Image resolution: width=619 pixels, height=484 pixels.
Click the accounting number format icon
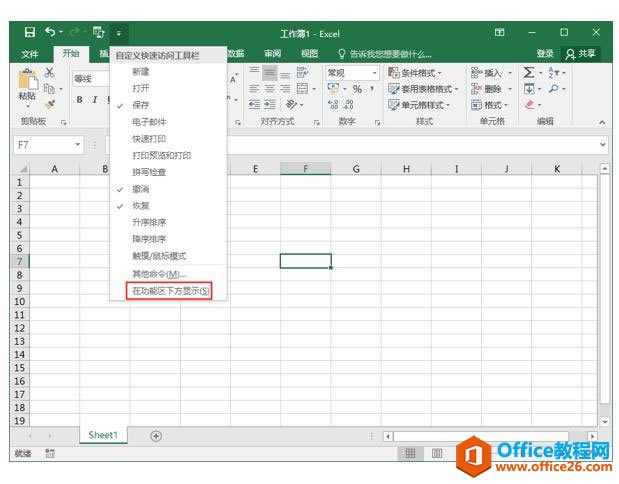[334, 89]
